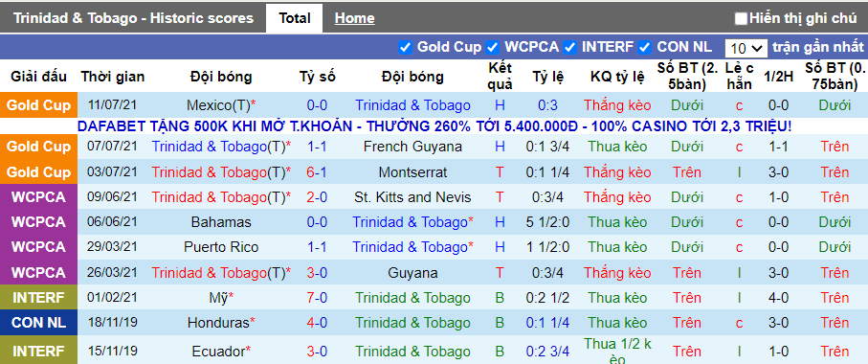Toggle the INTERF filter checkbox
This screenshot has width=868, height=364.
[x=569, y=48]
